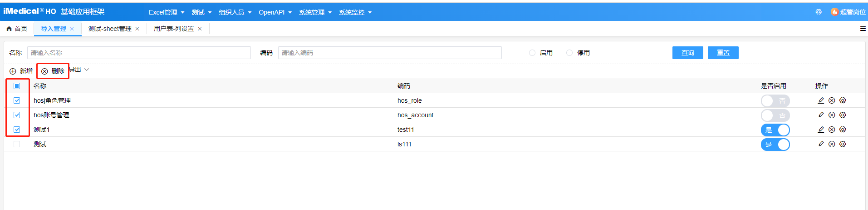Click the 新增 button
The width and height of the screenshot is (868, 210).
click(21, 71)
